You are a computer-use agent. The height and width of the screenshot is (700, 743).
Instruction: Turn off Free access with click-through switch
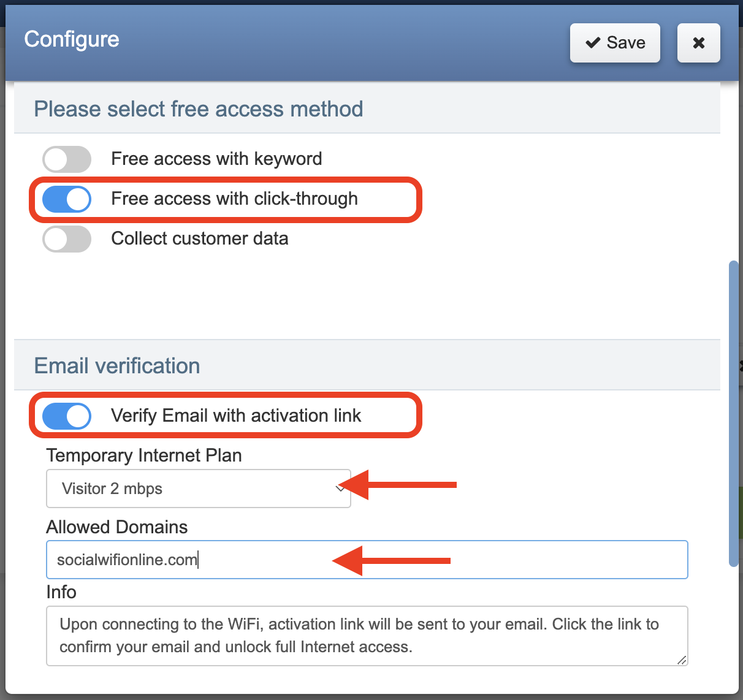(67, 199)
